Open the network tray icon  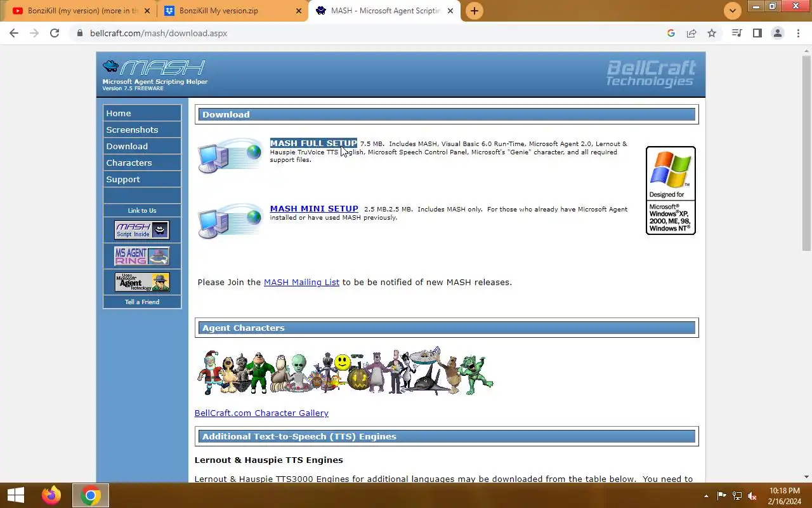737,496
